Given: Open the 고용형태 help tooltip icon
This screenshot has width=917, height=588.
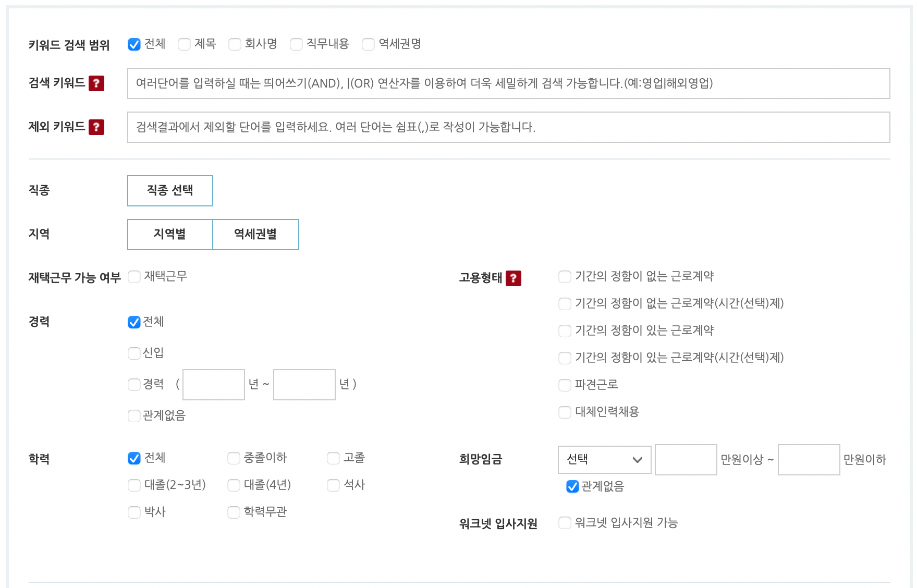Looking at the screenshot, I should (514, 278).
